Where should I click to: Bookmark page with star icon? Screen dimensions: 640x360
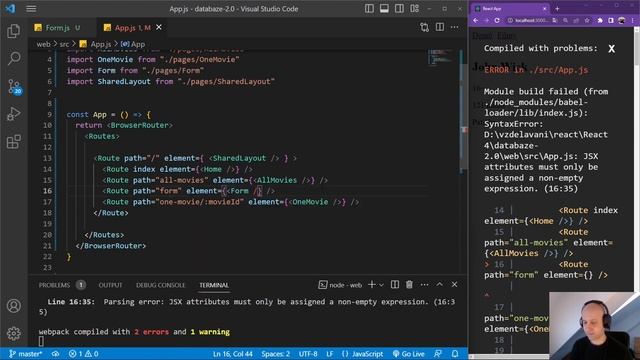587,20
